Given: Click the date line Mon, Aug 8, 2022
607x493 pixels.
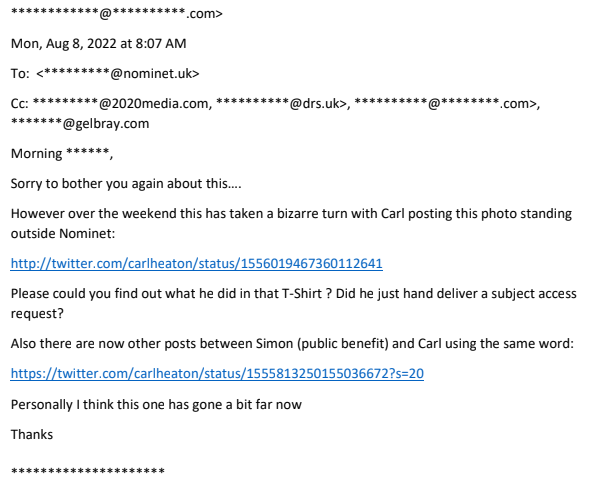Looking at the screenshot, I should [98, 44].
